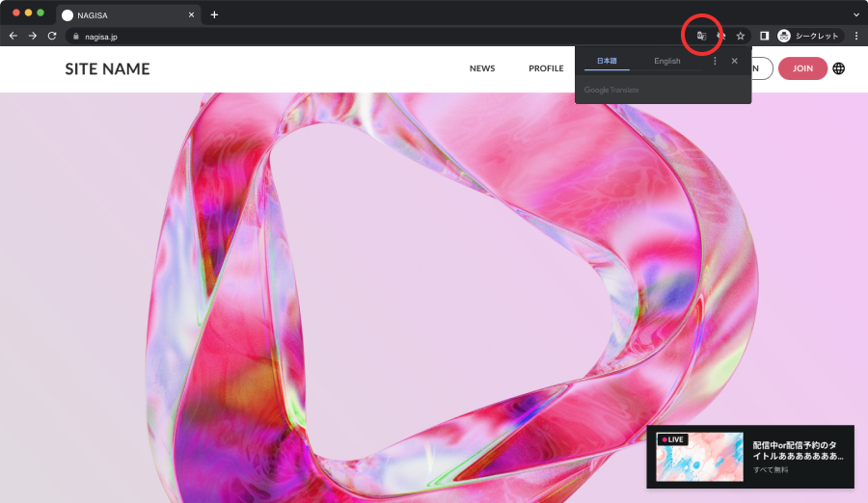The height and width of the screenshot is (503, 868).
Task: Close the Google Translate popup
Action: pos(734,61)
